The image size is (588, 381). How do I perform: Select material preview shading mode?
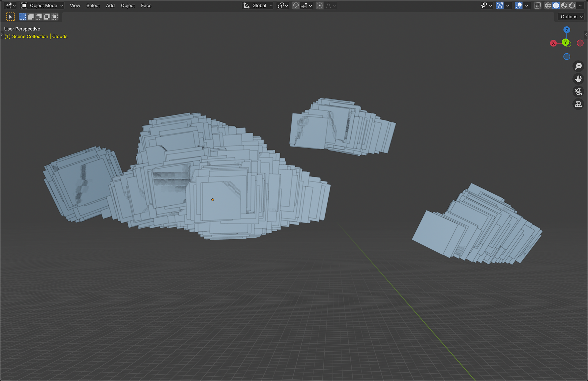click(564, 6)
